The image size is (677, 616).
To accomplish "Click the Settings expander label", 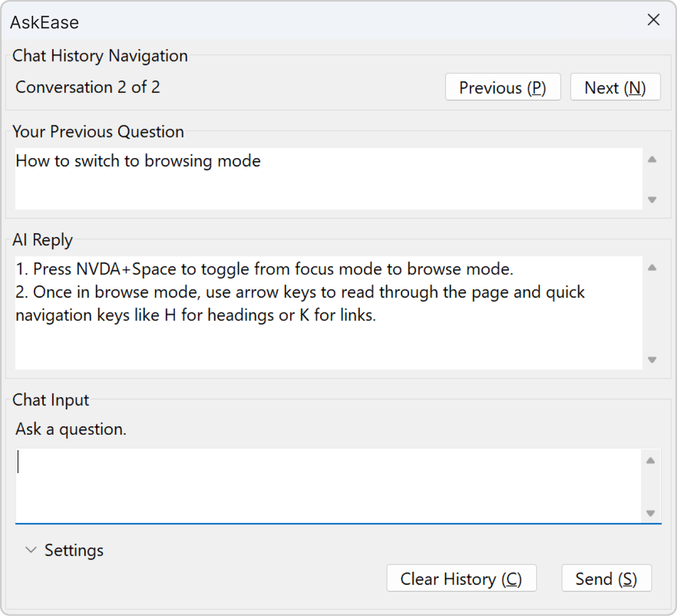I will [74, 550].
